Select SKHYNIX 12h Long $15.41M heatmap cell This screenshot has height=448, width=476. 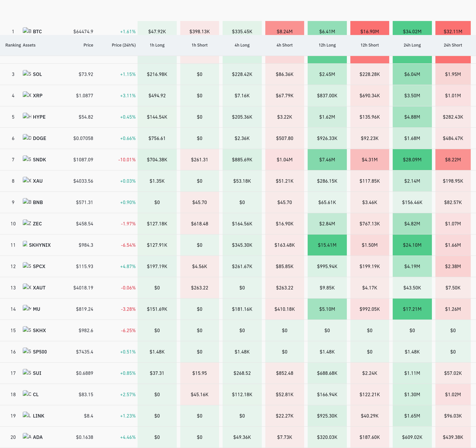327,245
